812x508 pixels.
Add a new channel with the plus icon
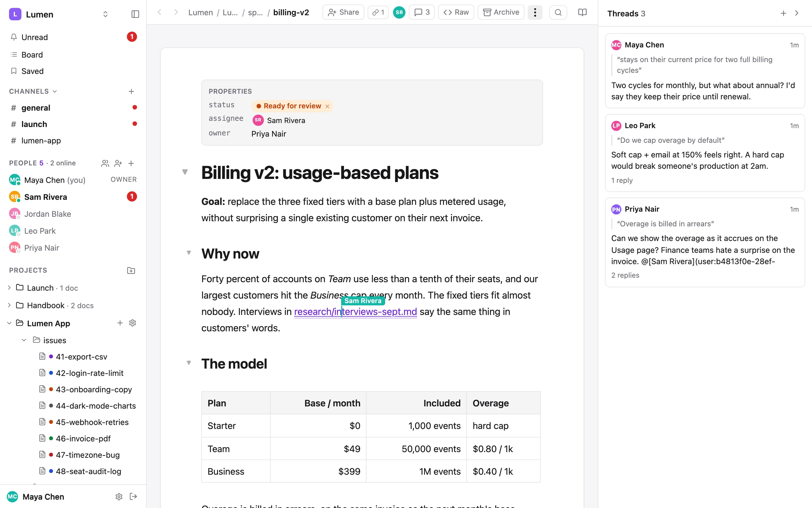pyautogui.click(x=131, y=91)
